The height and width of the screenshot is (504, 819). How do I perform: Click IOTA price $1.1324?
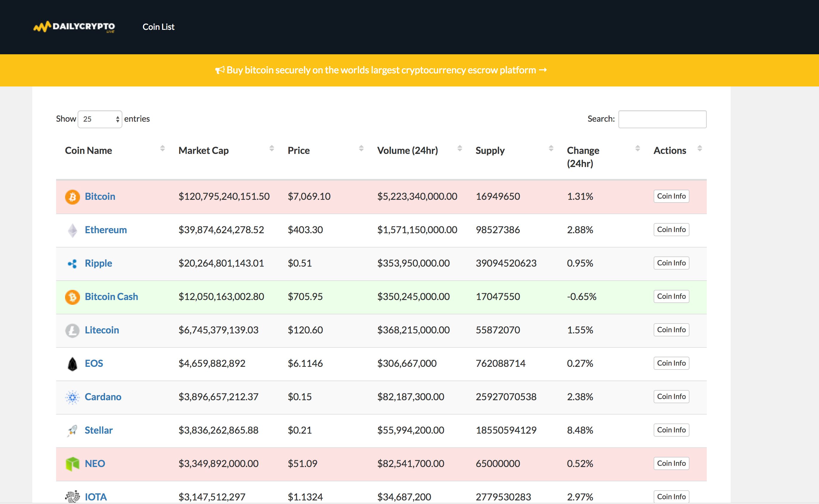pos(305,497)
